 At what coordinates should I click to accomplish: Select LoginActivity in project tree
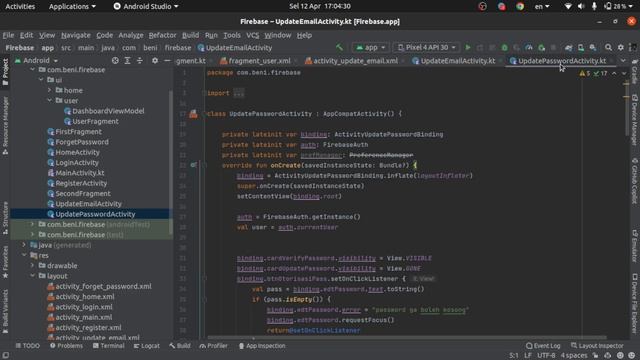click(77, 162)
